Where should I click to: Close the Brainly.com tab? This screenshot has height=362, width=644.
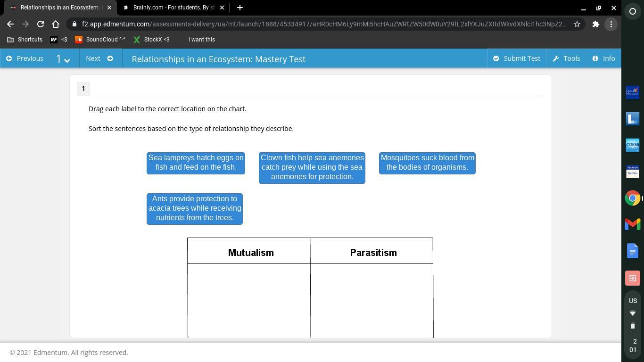(222, 8)
